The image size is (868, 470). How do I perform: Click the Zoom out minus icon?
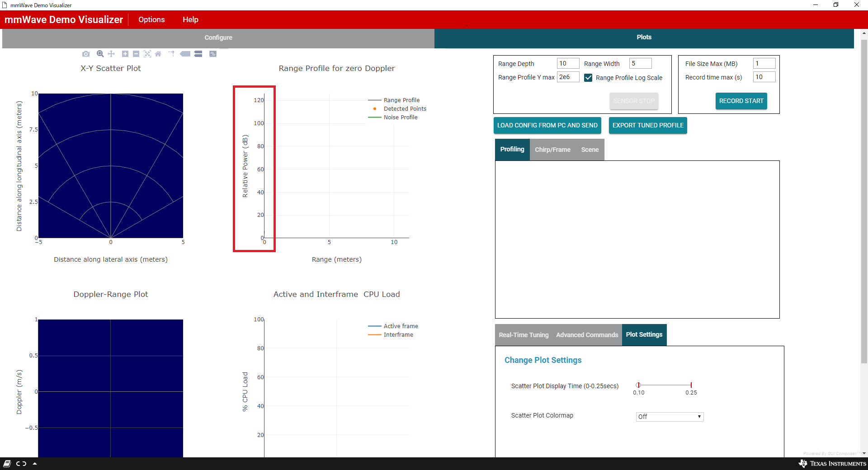click(136, 54)
